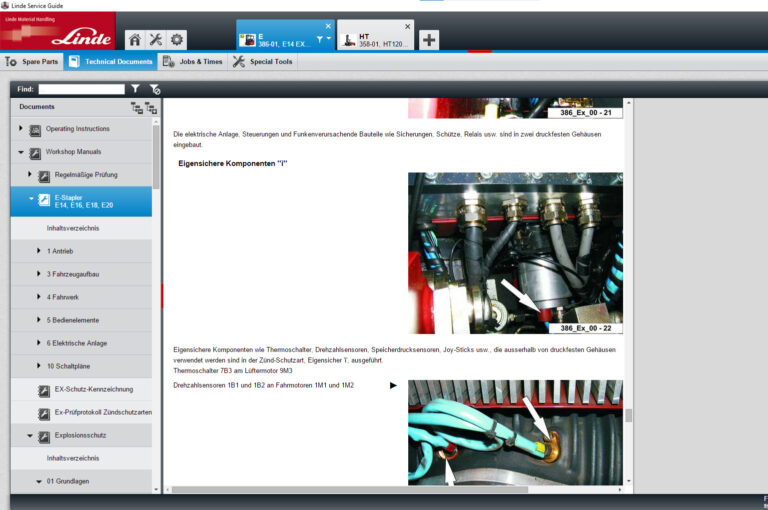Expand Regelmäßige Prüfung node
768x510 pixels.
29,174
